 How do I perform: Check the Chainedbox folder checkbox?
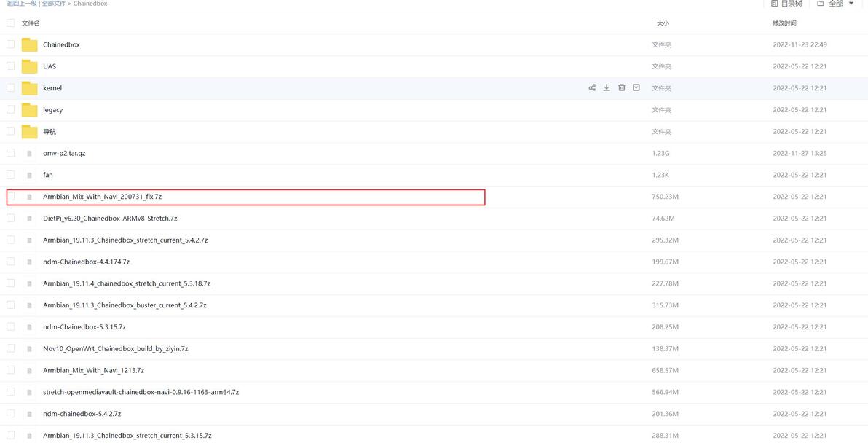[10, 44]
